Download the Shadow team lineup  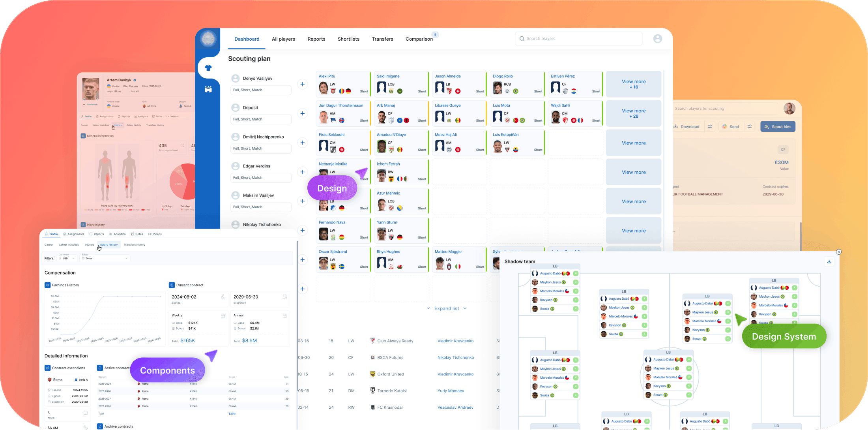tap(829, 261)
